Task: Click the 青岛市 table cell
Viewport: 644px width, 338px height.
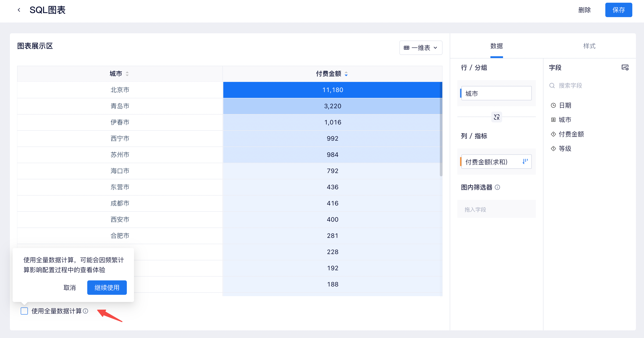Action: 120,106
